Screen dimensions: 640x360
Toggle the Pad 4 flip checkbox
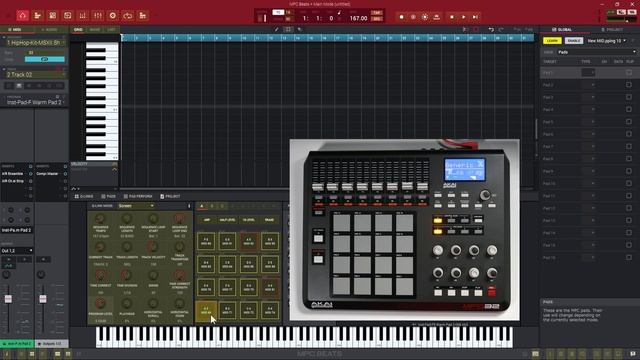[629, 109]
